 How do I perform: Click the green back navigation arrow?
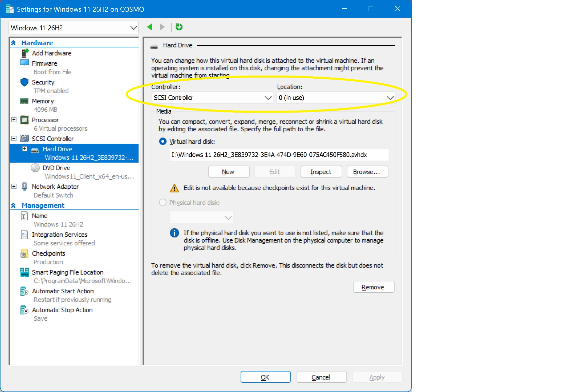pos(150,27)
